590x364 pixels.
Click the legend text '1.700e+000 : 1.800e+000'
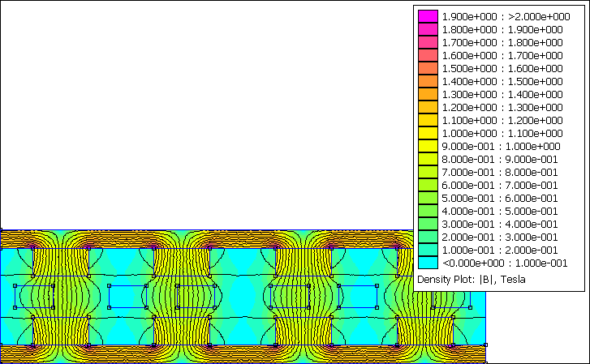point(502,42)
